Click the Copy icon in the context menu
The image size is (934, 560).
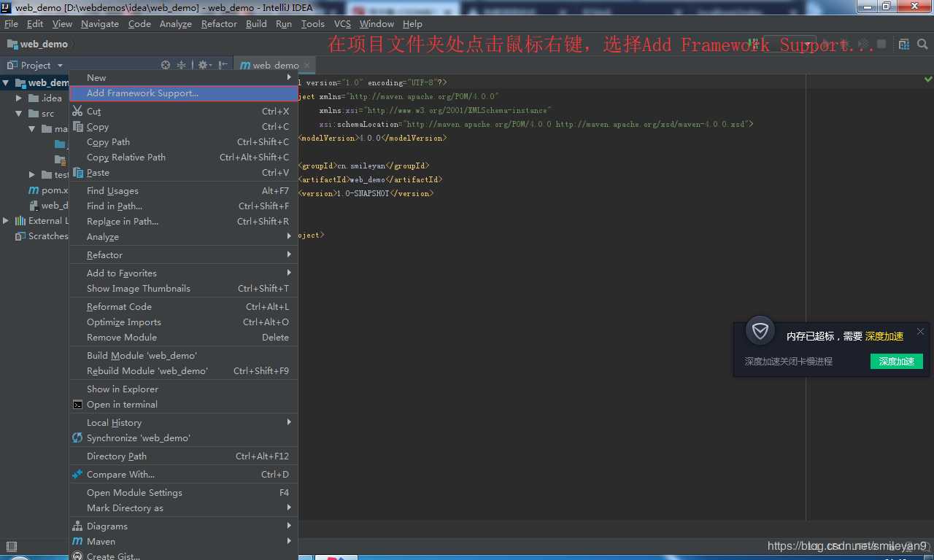coord(77,126)
